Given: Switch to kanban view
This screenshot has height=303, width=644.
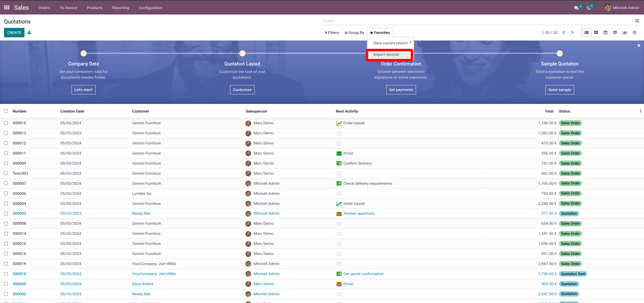Looking at the screenshot, I should [x=596, y=33].
